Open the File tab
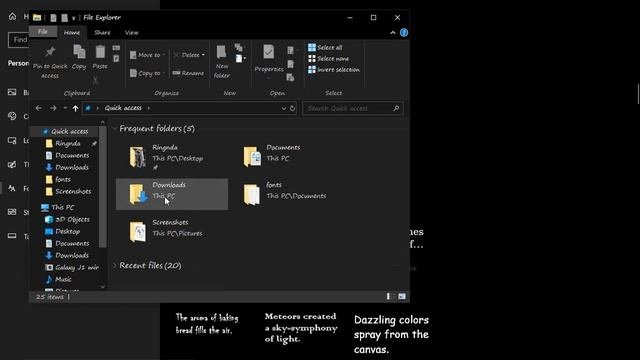 (x=42, y=32)
